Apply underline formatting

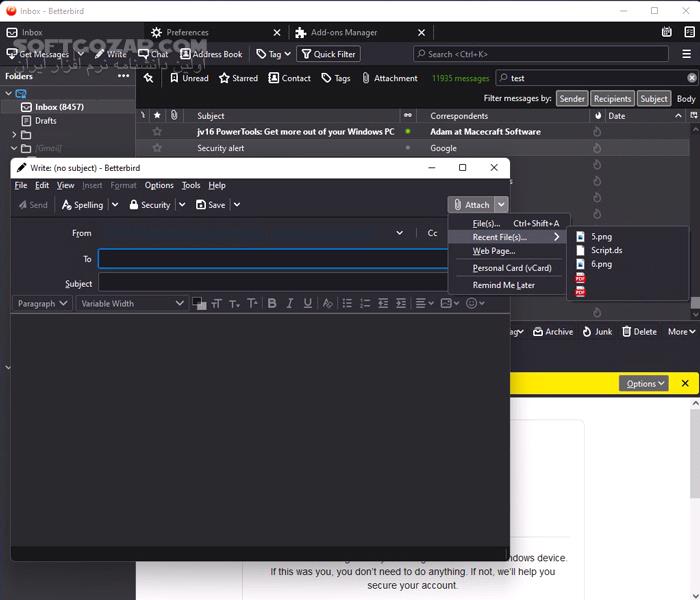[308, 304]
